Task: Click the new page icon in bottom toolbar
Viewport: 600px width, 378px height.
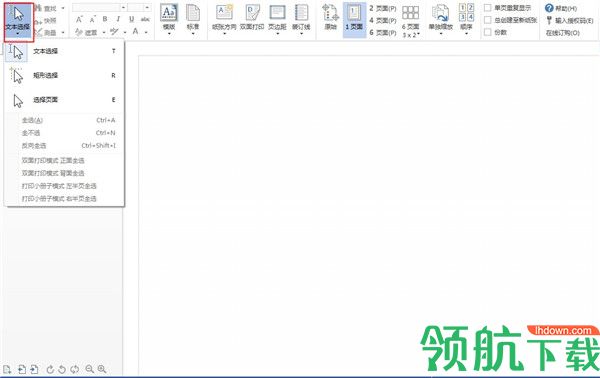Action: click(x=7, y=369)
